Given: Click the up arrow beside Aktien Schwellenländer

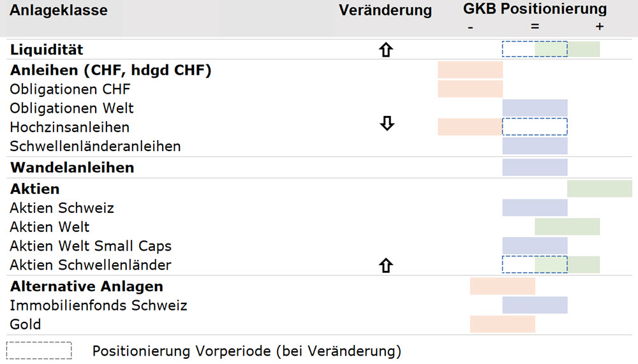Looking at the screenshot, I should 386,266.
